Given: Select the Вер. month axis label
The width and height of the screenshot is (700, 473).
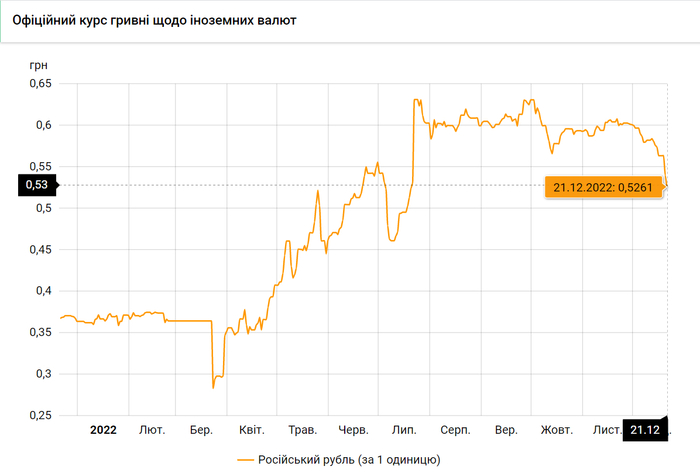Looking at the screenshot, I should pyautogui.click(x=506, y=430).
